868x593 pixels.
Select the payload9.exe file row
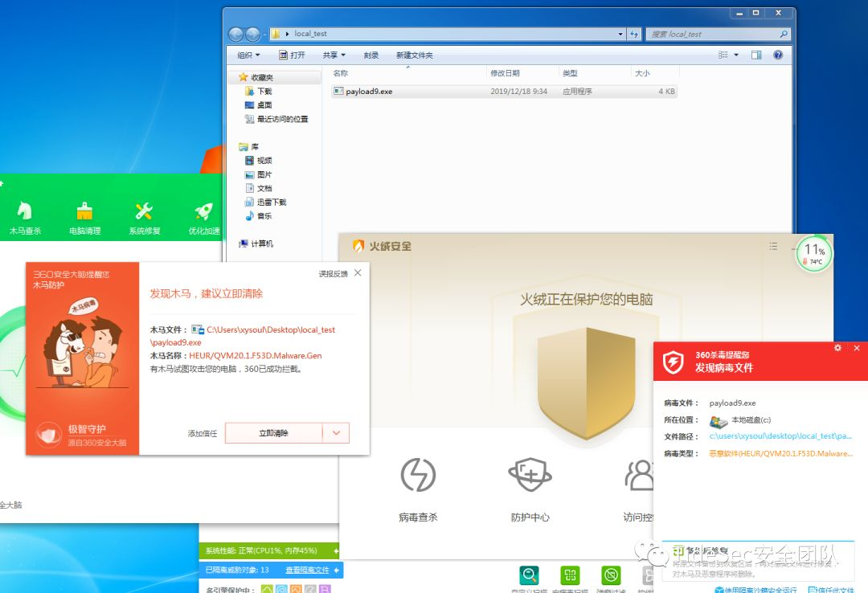504,92
